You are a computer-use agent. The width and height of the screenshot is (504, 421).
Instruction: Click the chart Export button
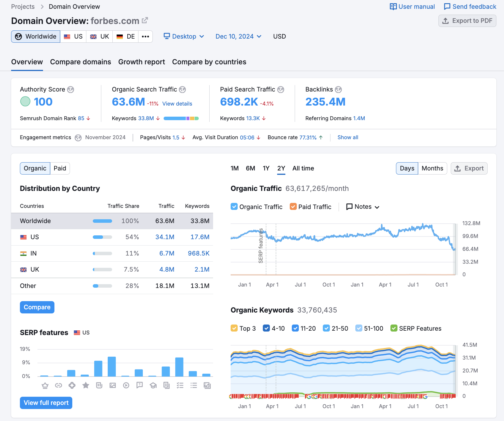coord(469,168)
